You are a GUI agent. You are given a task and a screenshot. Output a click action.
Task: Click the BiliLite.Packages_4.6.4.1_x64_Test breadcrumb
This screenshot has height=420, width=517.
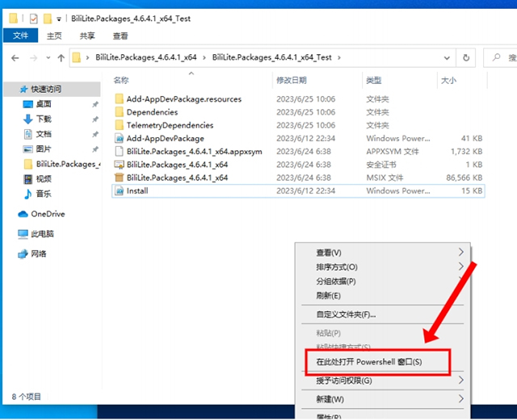(x=271, y=57)
